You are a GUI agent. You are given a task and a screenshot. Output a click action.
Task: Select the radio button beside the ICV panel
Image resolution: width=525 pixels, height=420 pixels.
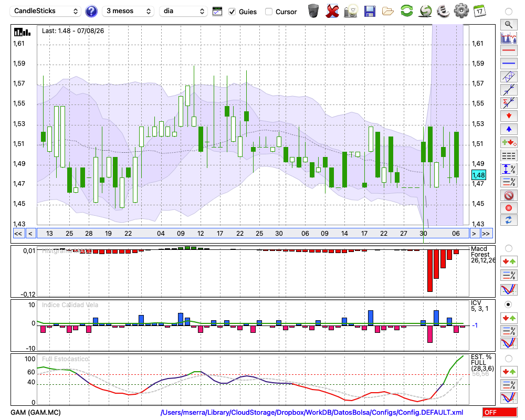click(x=508, y=304)
